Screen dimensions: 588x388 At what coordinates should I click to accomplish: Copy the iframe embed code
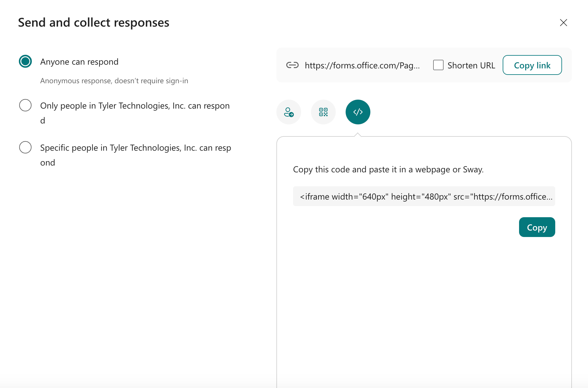pyautogui.click(x=537, y=227)
